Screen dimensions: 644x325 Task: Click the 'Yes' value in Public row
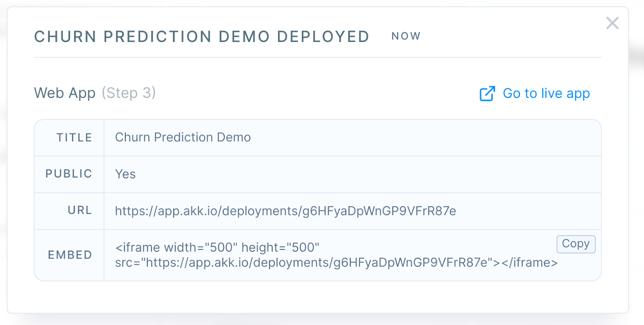click(x=125, y=174)
